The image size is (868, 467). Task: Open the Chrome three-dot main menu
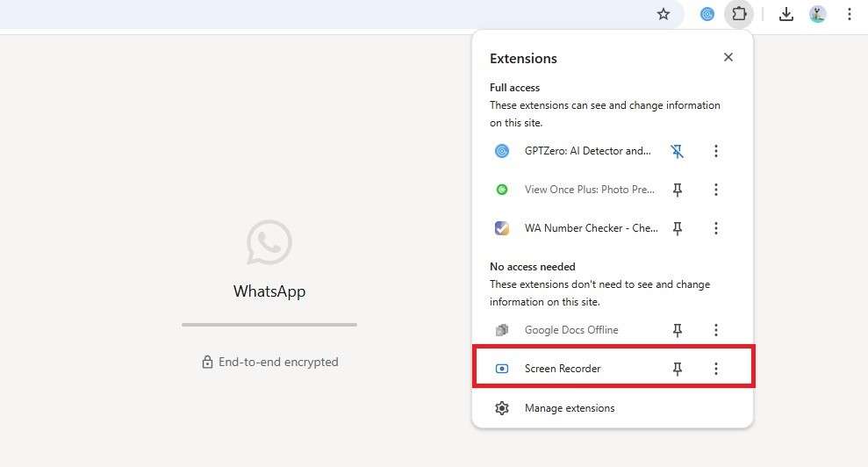point(850,14)
